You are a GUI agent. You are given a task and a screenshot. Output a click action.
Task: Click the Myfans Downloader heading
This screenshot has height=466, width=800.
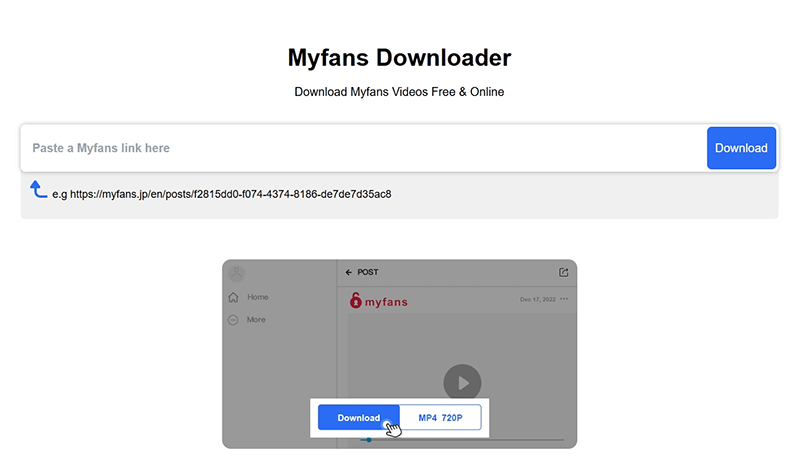click(x=399, y=58)
